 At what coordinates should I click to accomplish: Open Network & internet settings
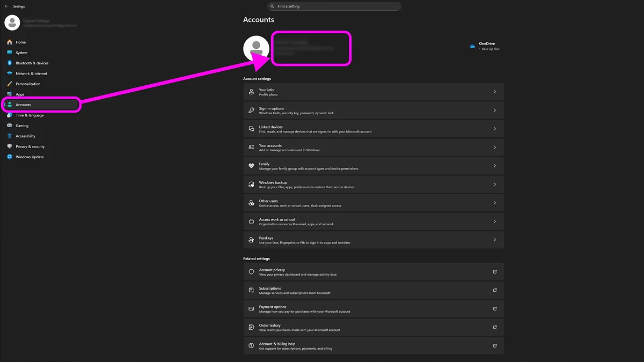[31, 73]
